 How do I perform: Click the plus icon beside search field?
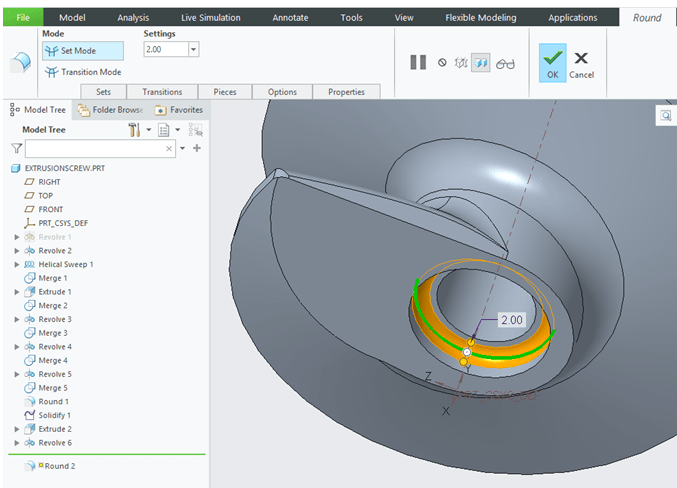click(x=197, y=148)
